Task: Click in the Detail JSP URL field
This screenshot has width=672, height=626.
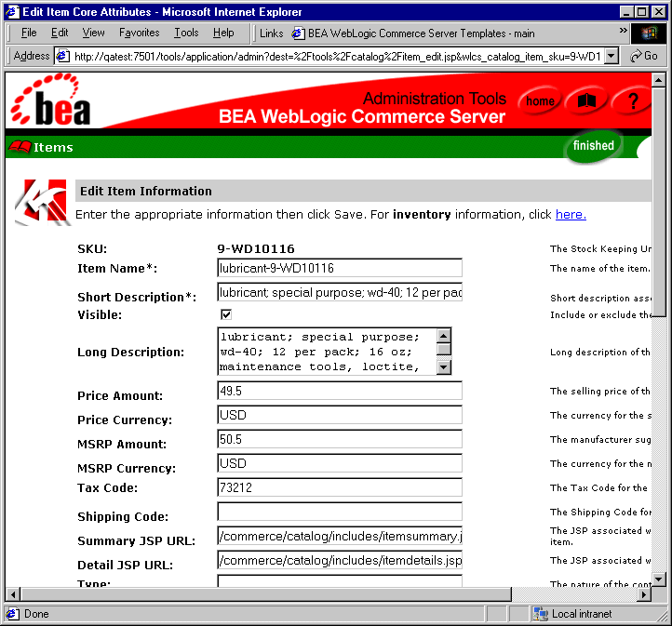Action: (340, 560)
